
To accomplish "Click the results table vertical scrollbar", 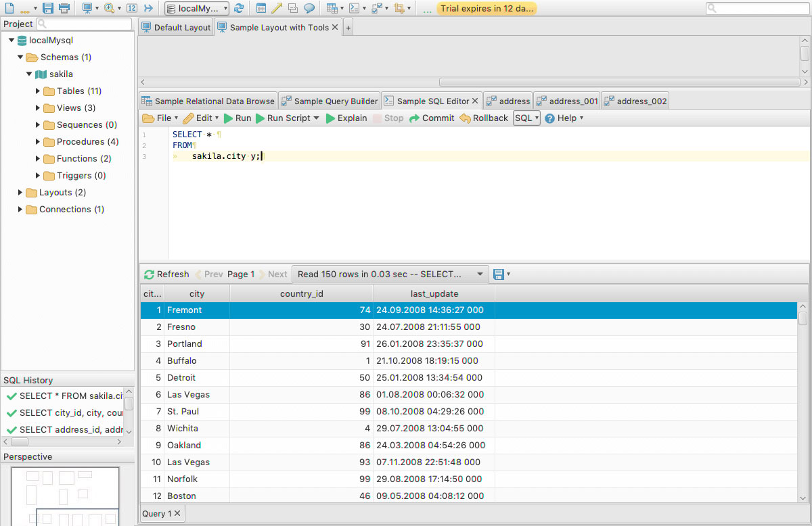I will [803, 402].
